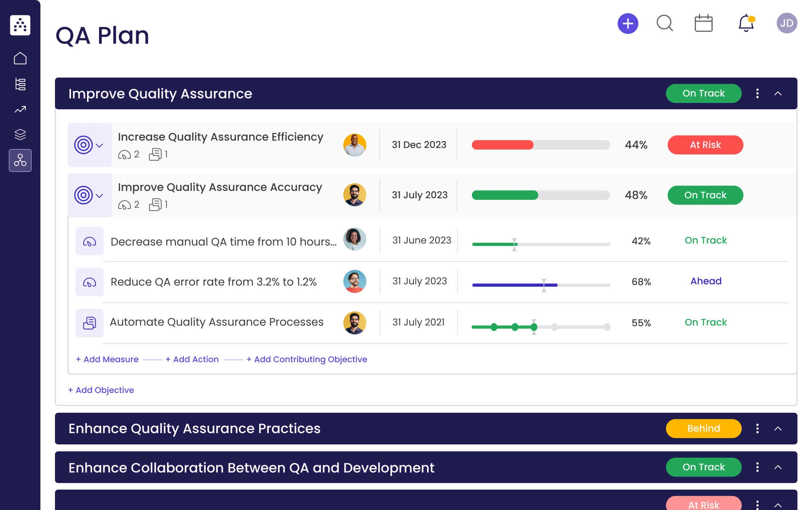812x510 pixels.
Task: Click the Behind status badge
Action: [x=703, y=428]
